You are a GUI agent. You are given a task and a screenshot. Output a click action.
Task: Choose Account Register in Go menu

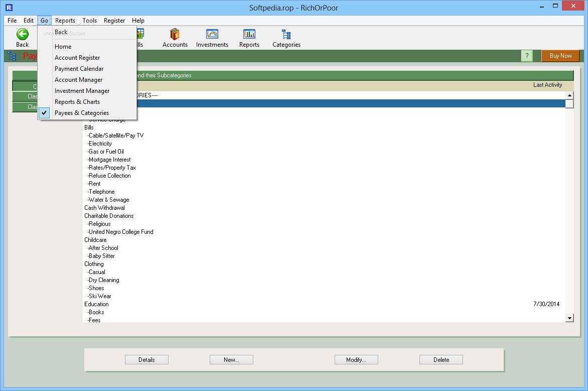pos(87,57)
